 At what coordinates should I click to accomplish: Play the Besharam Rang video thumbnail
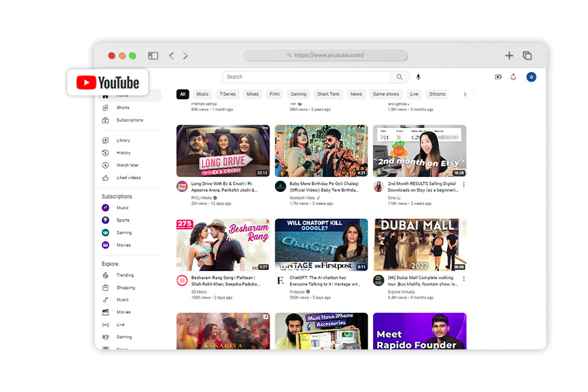tap(223, 245)
